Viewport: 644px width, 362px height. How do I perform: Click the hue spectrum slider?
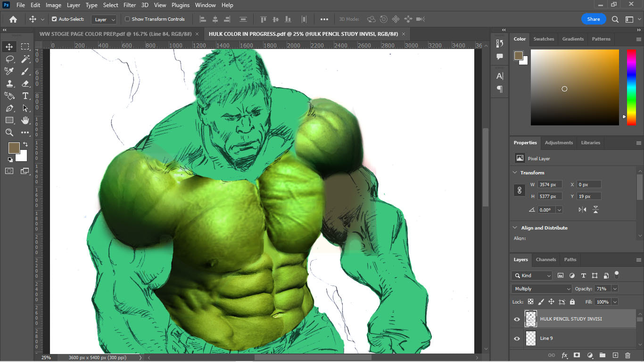point(631,87)
